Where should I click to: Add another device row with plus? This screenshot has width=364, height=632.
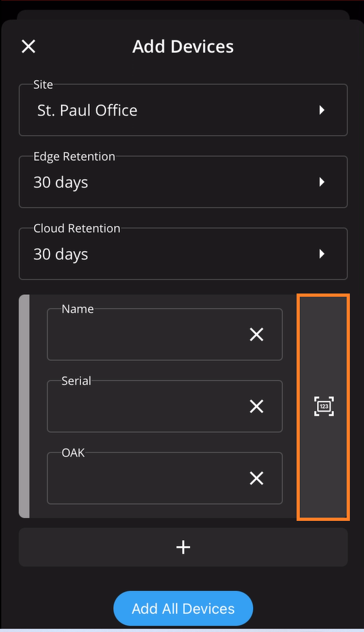click(183, 547)
